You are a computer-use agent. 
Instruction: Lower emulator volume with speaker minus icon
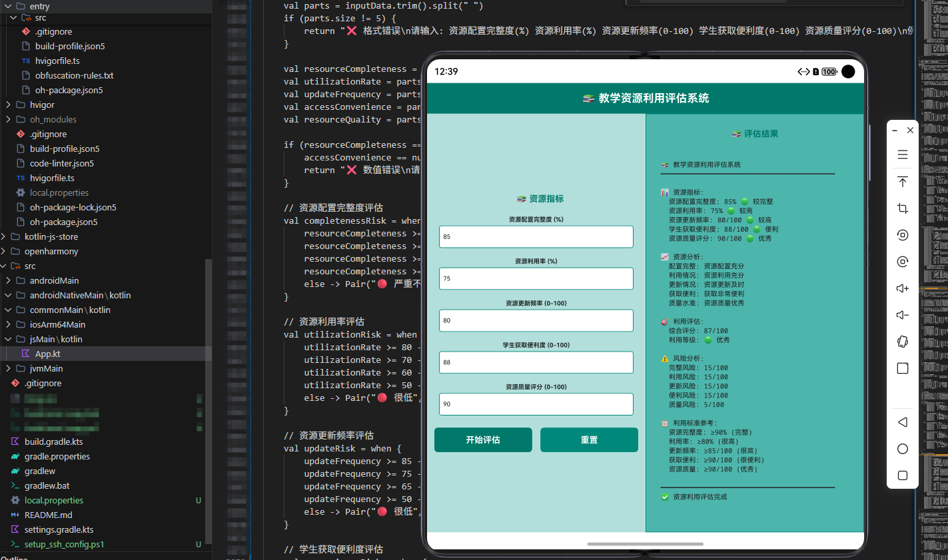903,315
